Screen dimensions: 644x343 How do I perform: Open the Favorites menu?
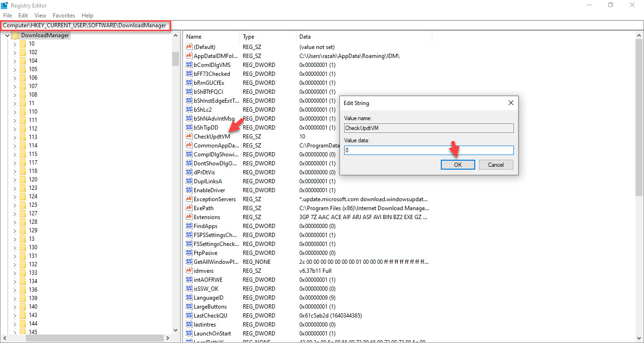(x=64, y=16)
